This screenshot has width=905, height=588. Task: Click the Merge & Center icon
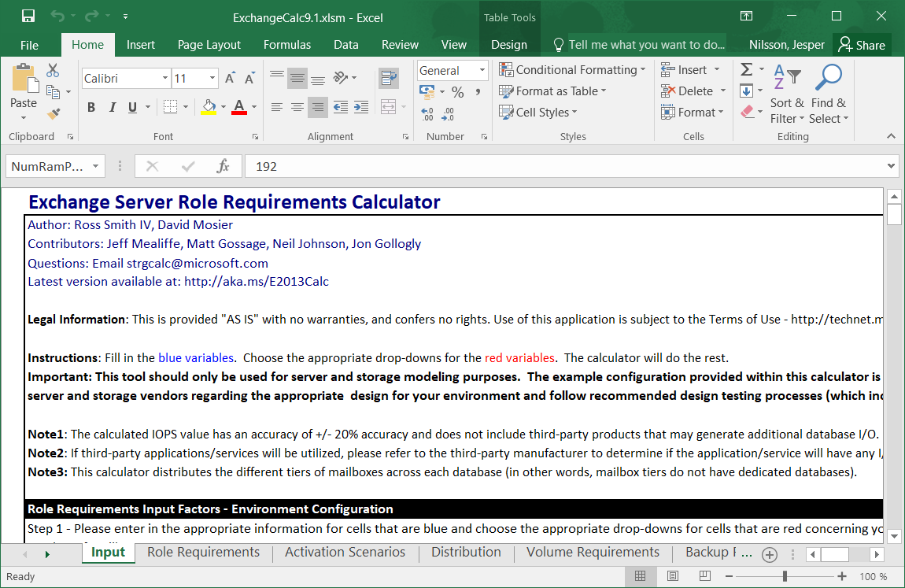[x=387, y=106]
